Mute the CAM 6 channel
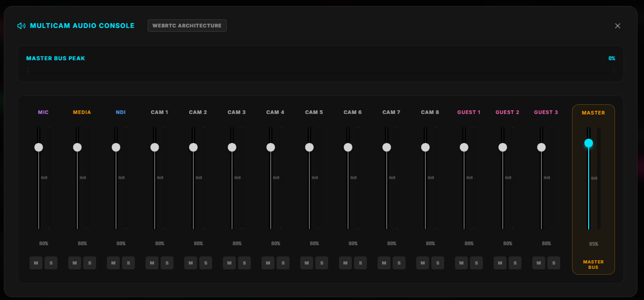Screen dimensions: 644x300 345,263
